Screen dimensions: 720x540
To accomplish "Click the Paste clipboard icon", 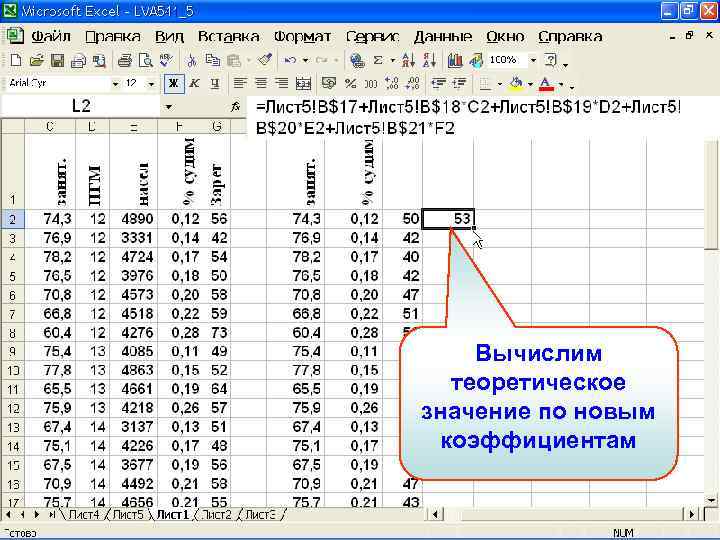I will 234,60.
